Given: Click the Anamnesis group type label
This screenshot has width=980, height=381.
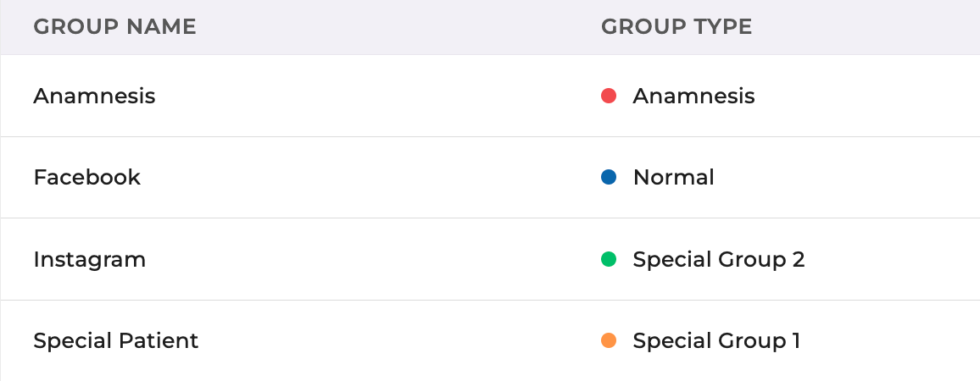Looking at the screenshot, I should click(x=693, y=97).
